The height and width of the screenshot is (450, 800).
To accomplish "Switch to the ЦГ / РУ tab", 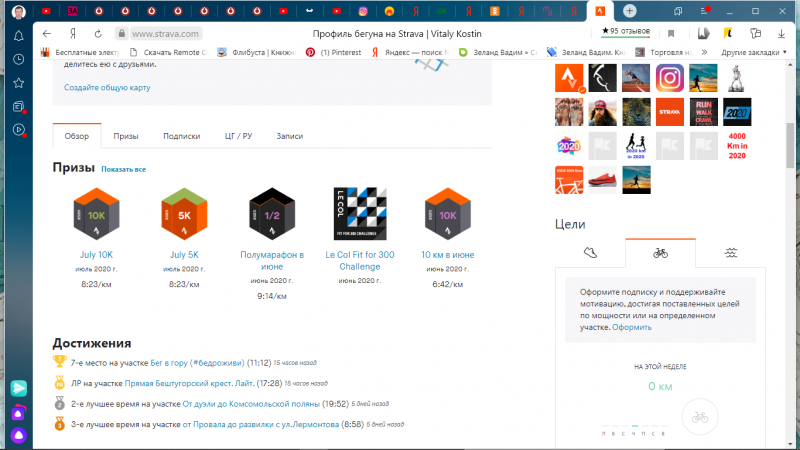I will (x=238, y=136).
